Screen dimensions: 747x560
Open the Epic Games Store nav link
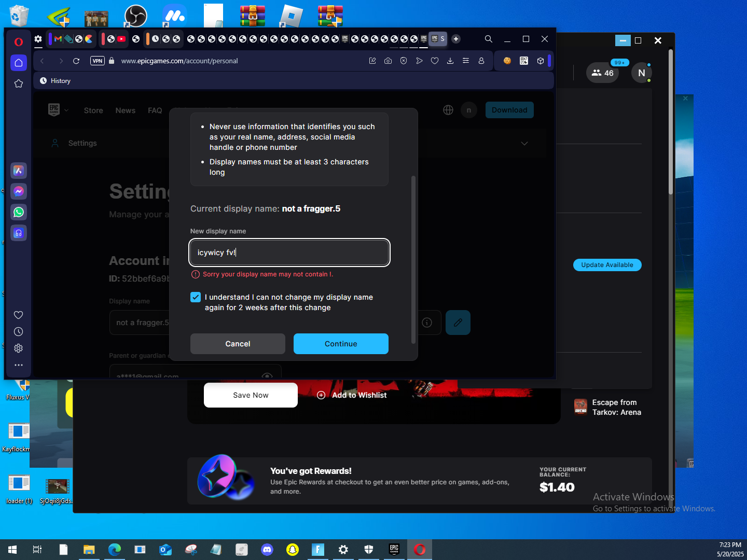coord(93,110)
